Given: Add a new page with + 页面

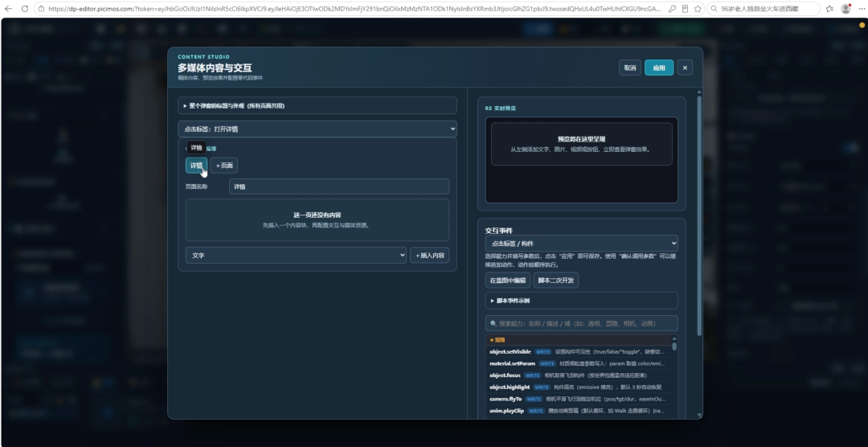Looking at the screenshot, I should click(x=223, y=165).
